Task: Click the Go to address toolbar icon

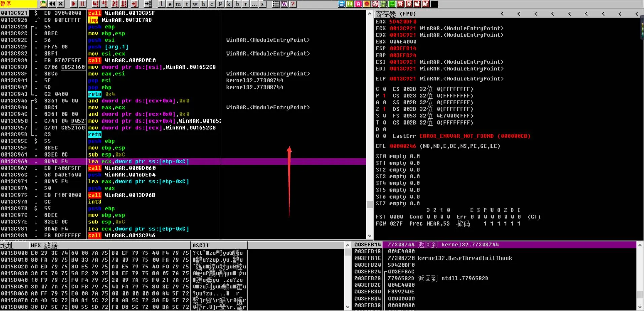Action: [x=148, y=4]
